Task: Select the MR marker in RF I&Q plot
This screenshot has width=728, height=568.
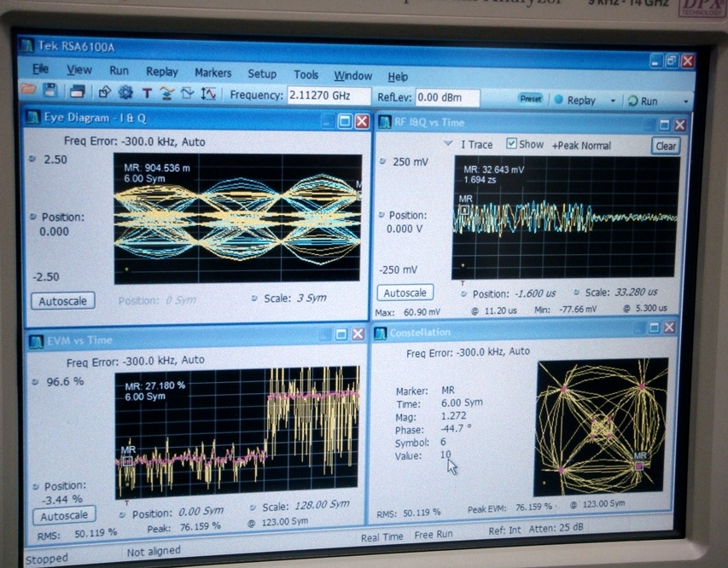Action: 463,210
